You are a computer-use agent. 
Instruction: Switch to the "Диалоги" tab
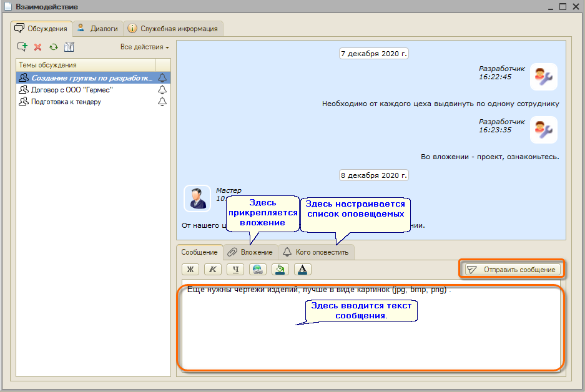click(98, 28)
